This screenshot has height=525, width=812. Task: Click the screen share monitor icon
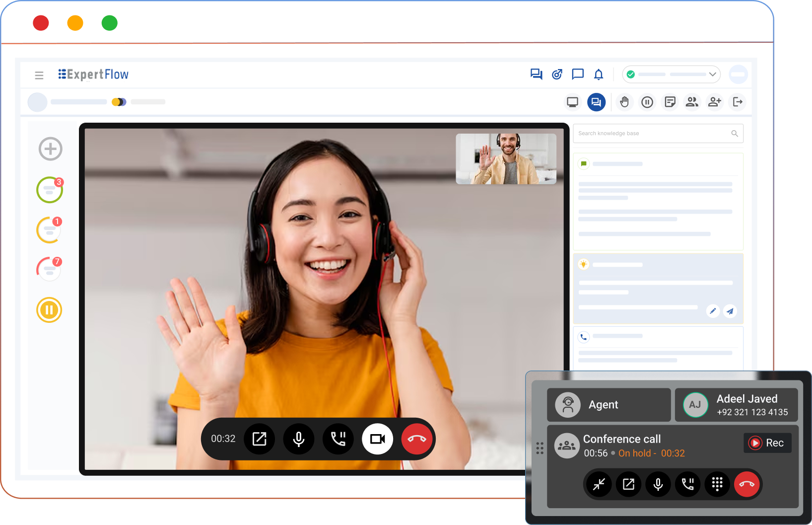pyautogui.click(x=572, y=102)
